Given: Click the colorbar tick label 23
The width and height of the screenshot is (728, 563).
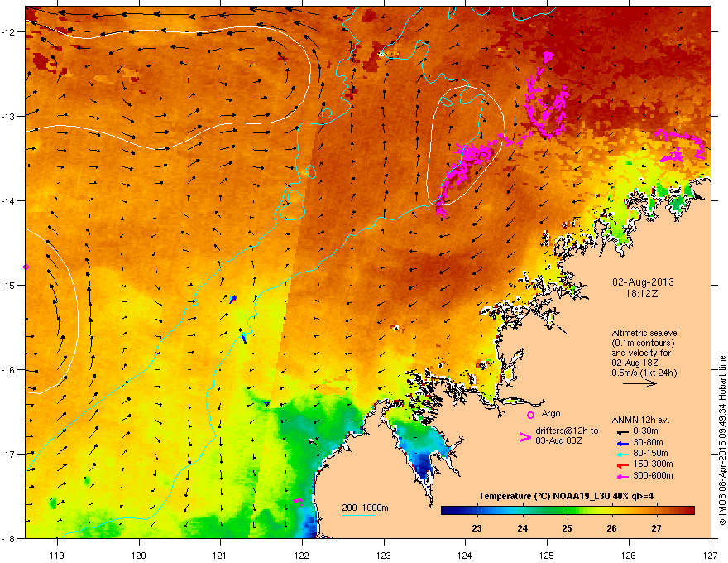Looking at the screenshot, I should click(x=477, y=528).
